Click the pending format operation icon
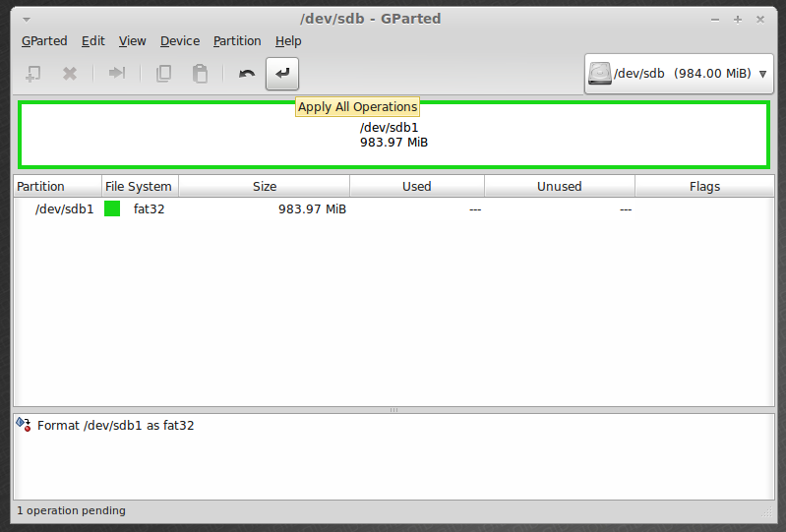Image resolution: width=786 pixels, height=532 pixels. pyautogui.click(x=24, y=424)
